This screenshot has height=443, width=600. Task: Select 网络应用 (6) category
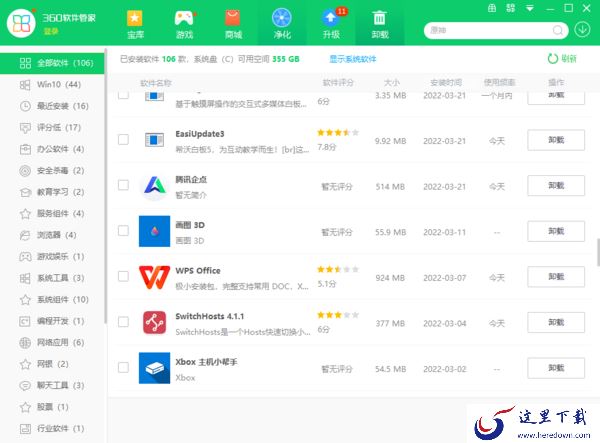pos(52,342)
